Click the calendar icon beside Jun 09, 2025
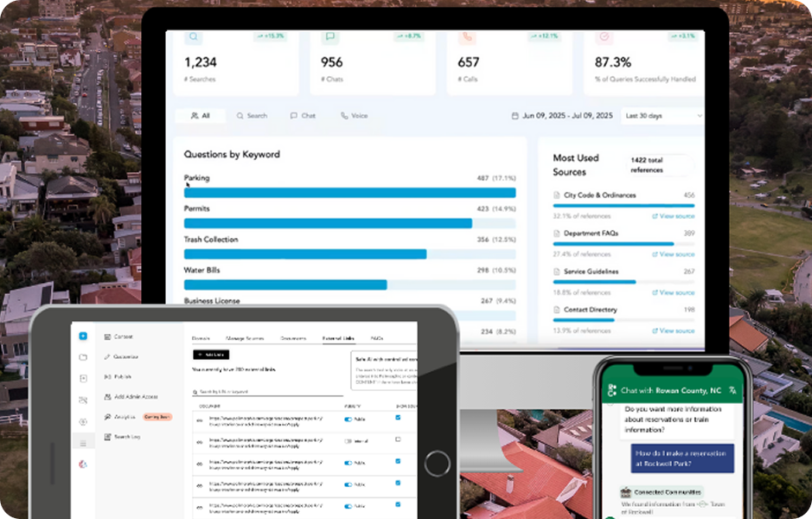This screenshot has height=519, width=812. (x=515, y=116)
